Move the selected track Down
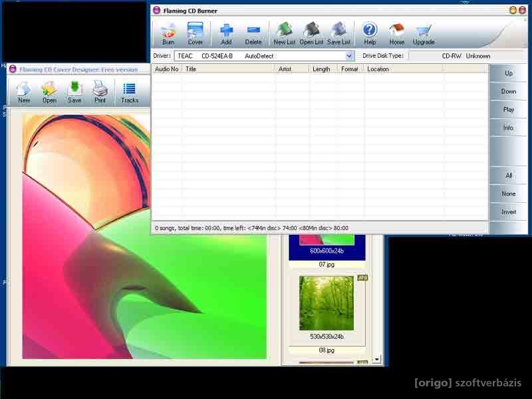 click(508, 91)
